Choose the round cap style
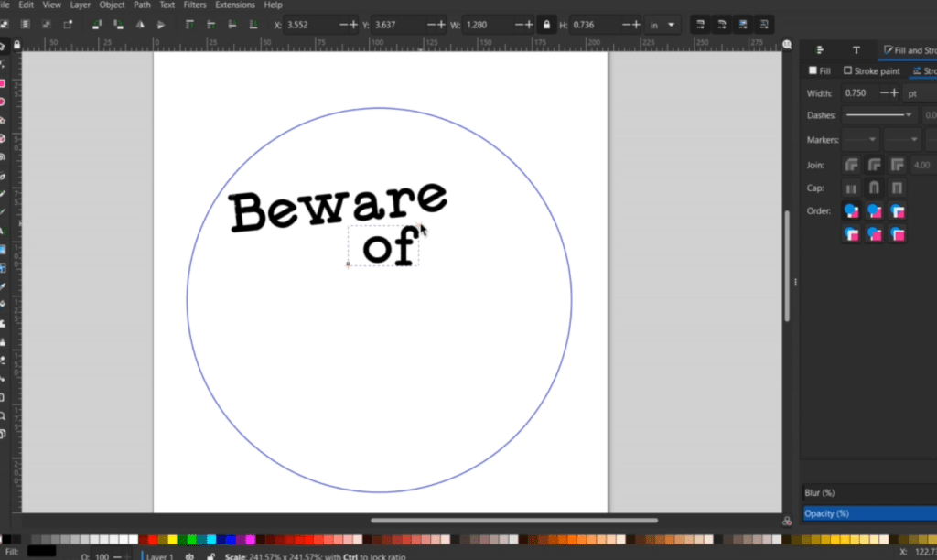This screenshot has height=560, width=937. (874, 188)
